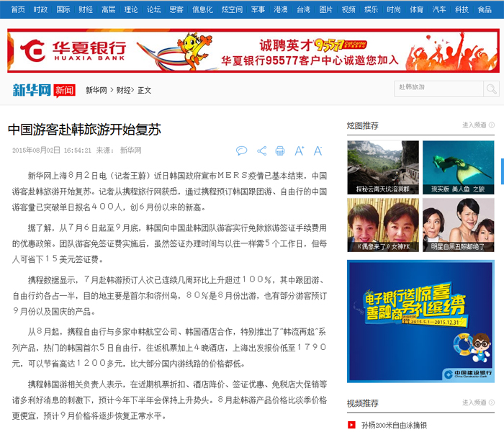
Task: Open the 孙杨200米自由泳摘银 video link
Action: pyautogui.click(x=394, y=426)
